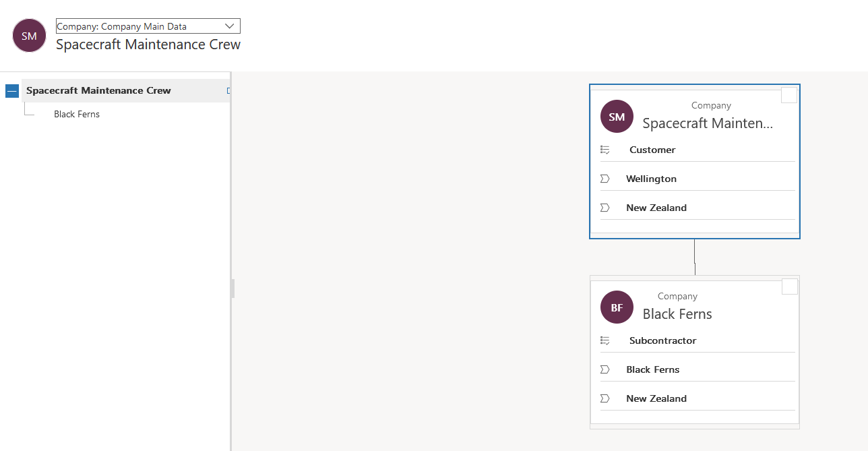Collapse the Spacecraft Maintenance Crew tree node
Screen dimensions: 868x451
point(11,91)
